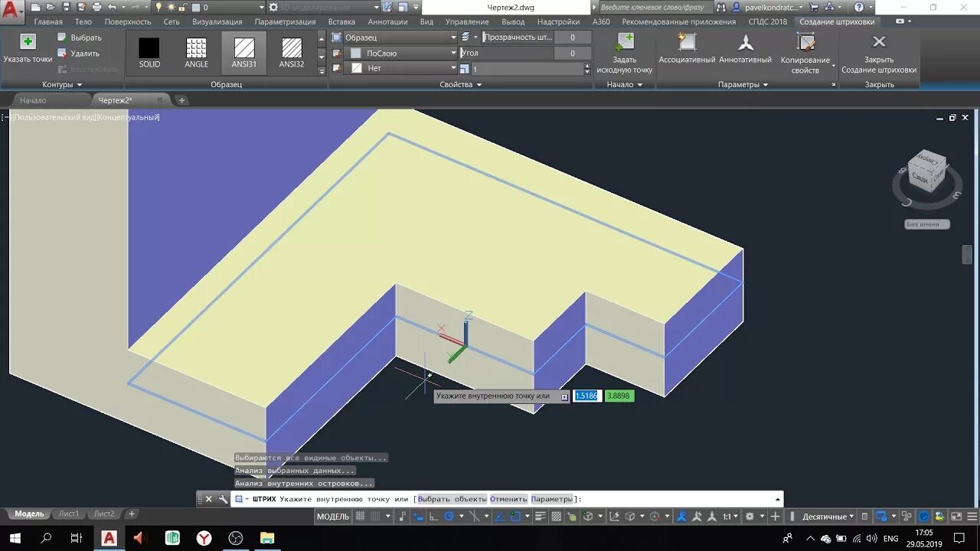Open the СПДС 2018 ribbon tab
This screenshot has height=551, width=980.
[768, 22]
